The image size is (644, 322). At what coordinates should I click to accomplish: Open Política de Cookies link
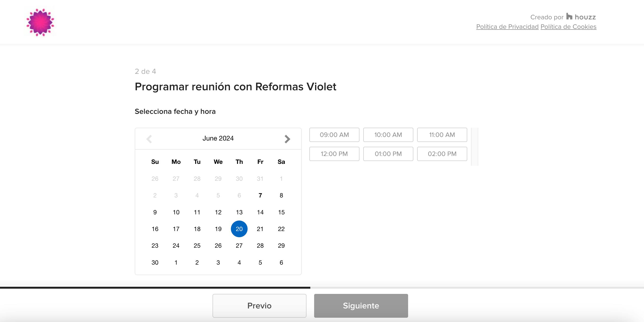click(x=568, y=27)
